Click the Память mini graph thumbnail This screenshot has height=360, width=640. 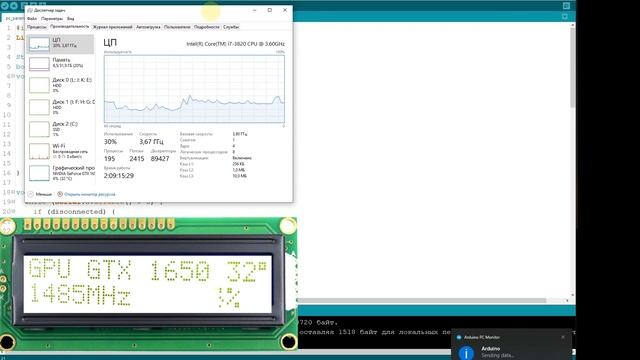(x=39, y=64)
